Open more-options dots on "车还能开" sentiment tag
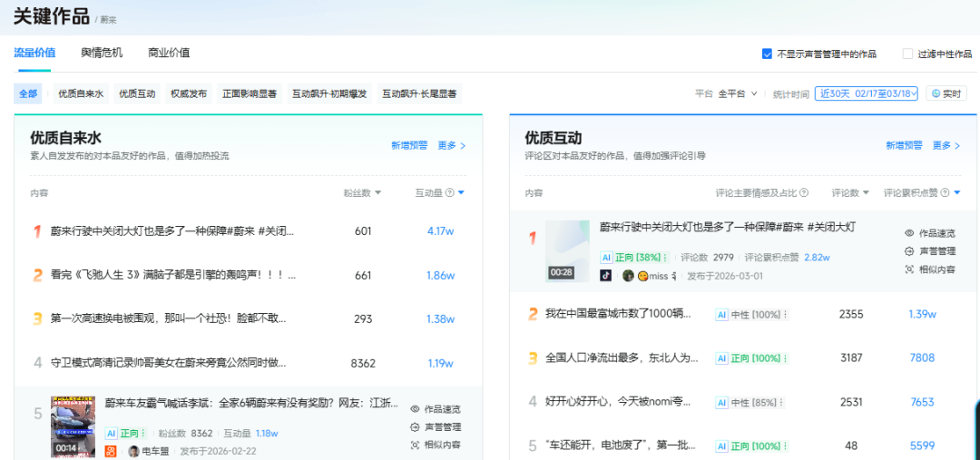Screen dimensions: 980x460 pos(786,446)
